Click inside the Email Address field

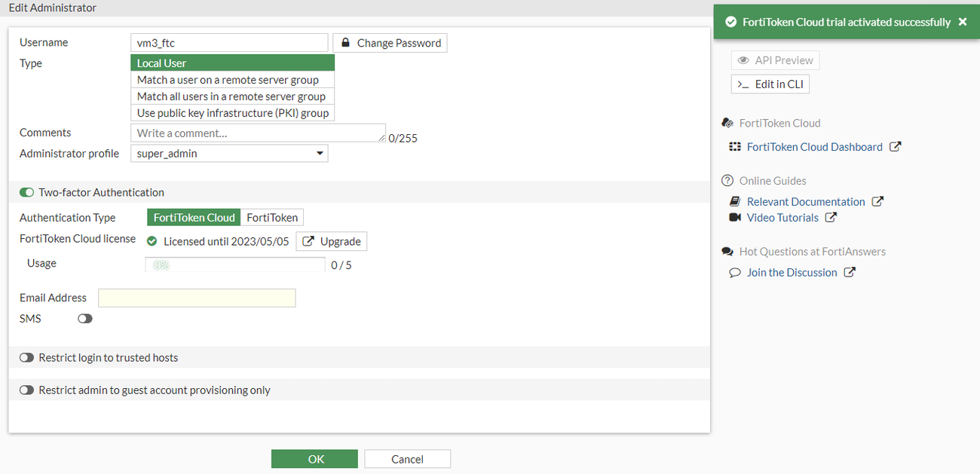click(196, 298)
